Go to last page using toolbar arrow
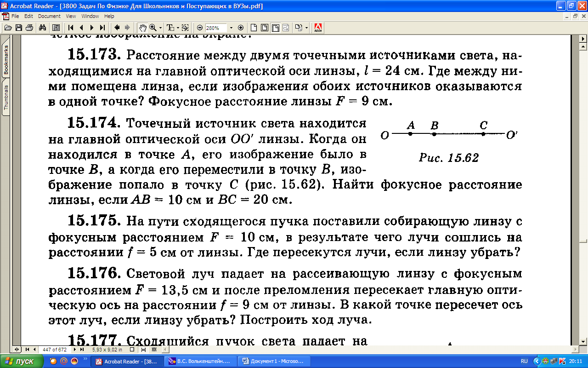 click(102, 28)
